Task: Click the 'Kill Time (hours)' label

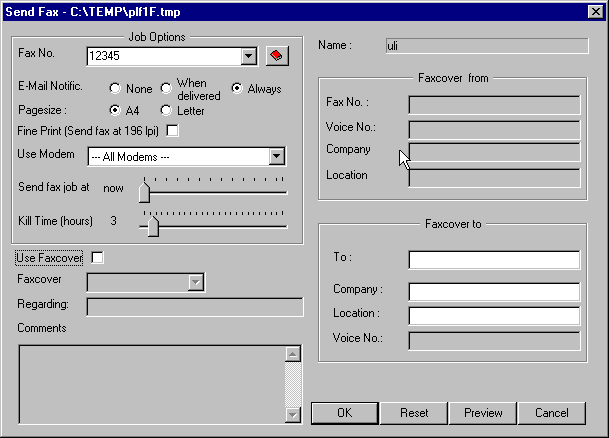Action: pyautogui.click(x=56, y=221)
